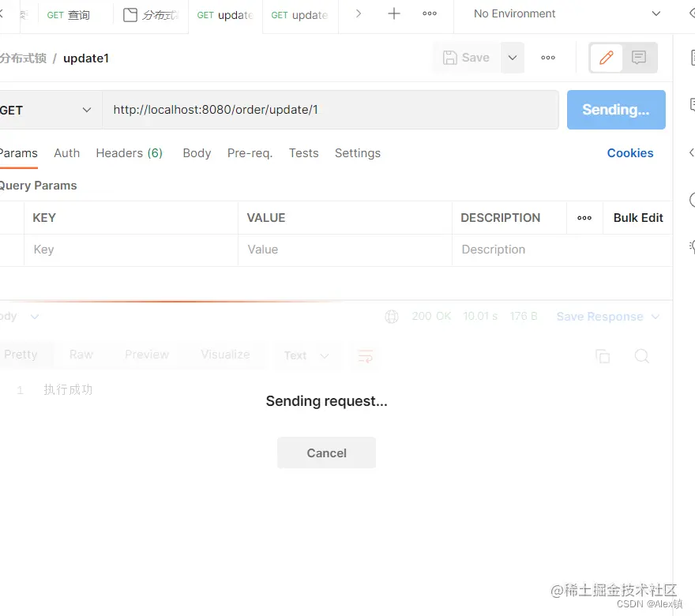
Task: Switch to the GET 查询 tab
Action: pyautogui.click(x=69, y=15)
